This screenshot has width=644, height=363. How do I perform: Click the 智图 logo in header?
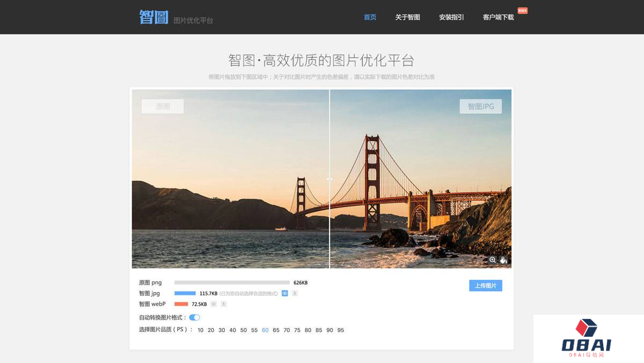coord(154,17)
